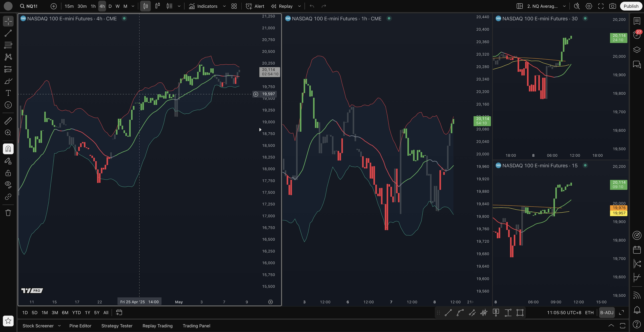Open the Pine Editor tab

(80, 326)
